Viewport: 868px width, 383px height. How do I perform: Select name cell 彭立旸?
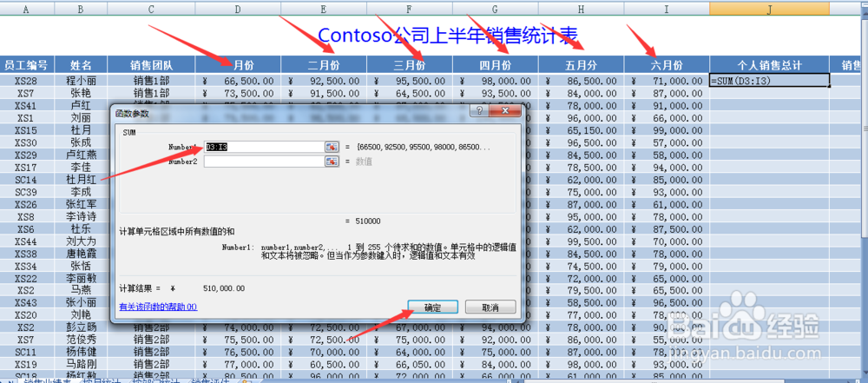click(81, 327)
